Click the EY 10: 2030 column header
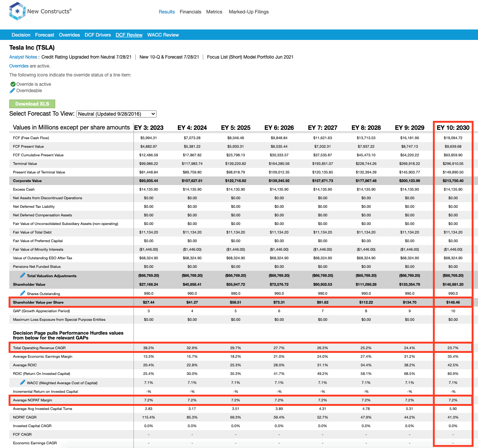The height and width of the screenshot is (448, 478). [x=453, y=128]
